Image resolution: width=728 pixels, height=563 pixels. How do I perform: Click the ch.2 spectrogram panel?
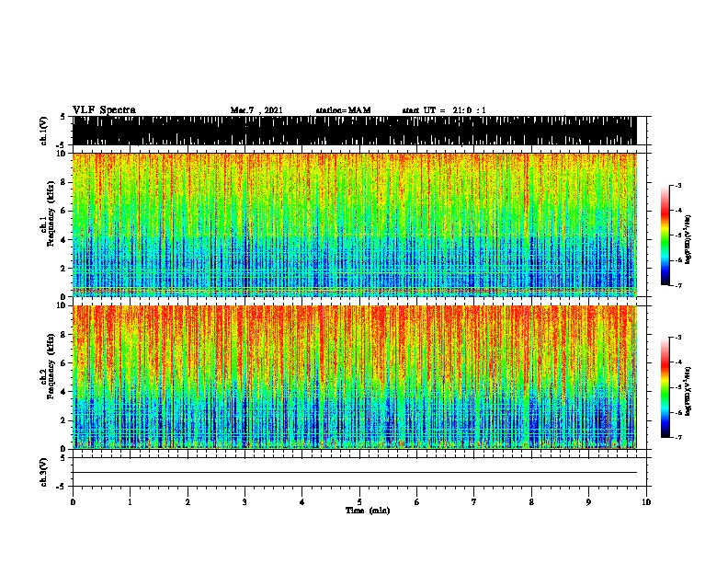(x=355, y=377)
